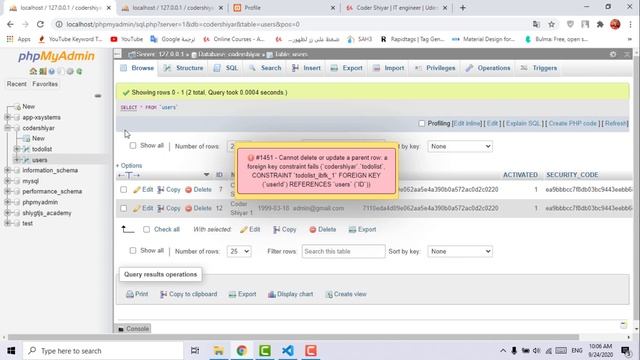This screenshot has height=360, width=640.
Task: Open the Privileges tab
Action: [x=435, y=68]
